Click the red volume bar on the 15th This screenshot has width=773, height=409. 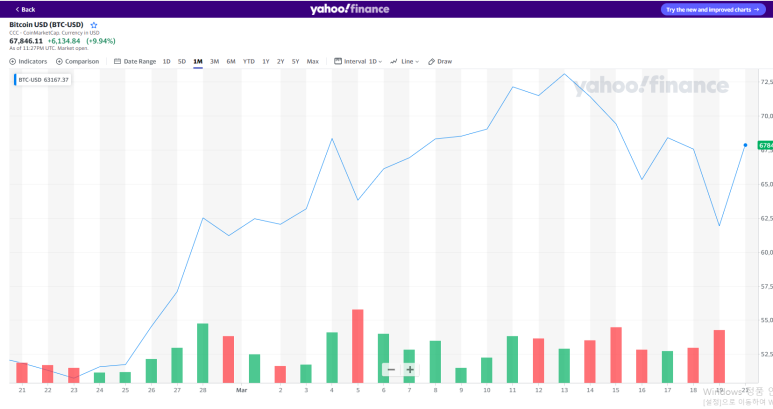tap(616, 355)
